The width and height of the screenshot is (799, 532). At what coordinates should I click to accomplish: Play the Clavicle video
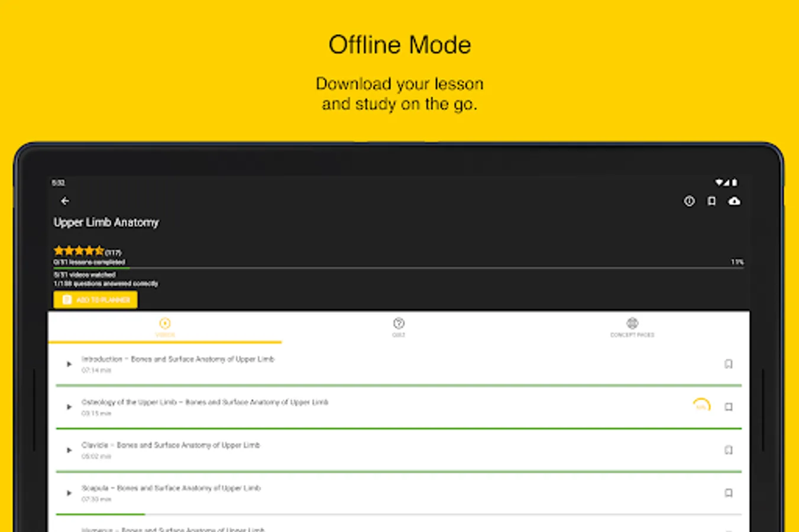tap(69, 450)
